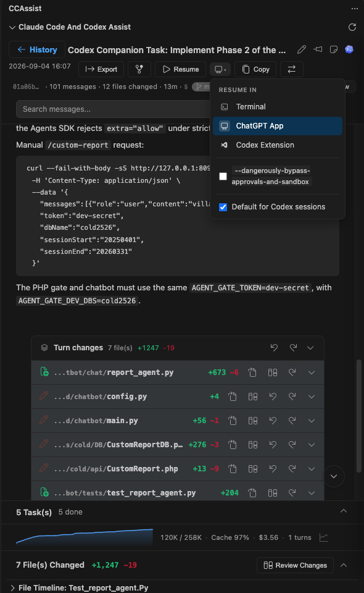Enable --dangerously-bypass-approvals-and-sandbox checkbox

coord(223,176)
